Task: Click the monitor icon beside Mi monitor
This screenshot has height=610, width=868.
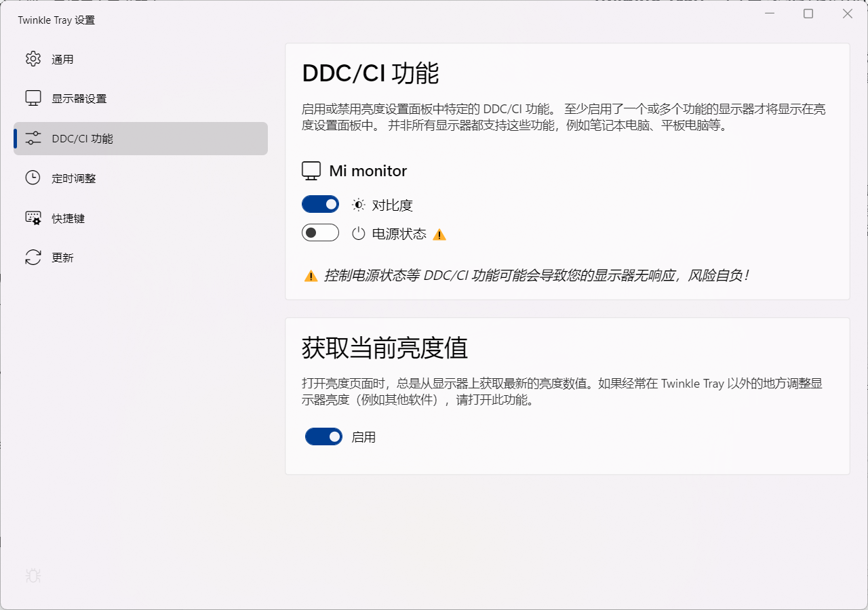Action: click(x=311, y=170)
